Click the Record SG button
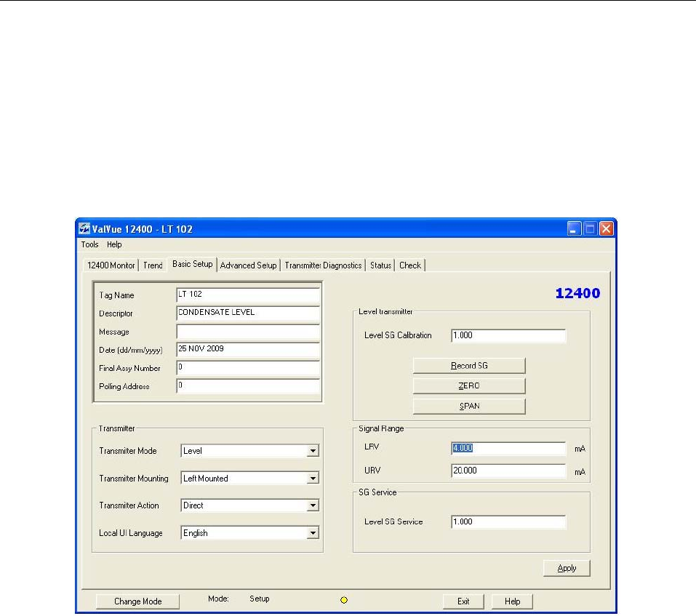This screenshot has width=696, height=616. pyautogui.click(x=469, y=366)
